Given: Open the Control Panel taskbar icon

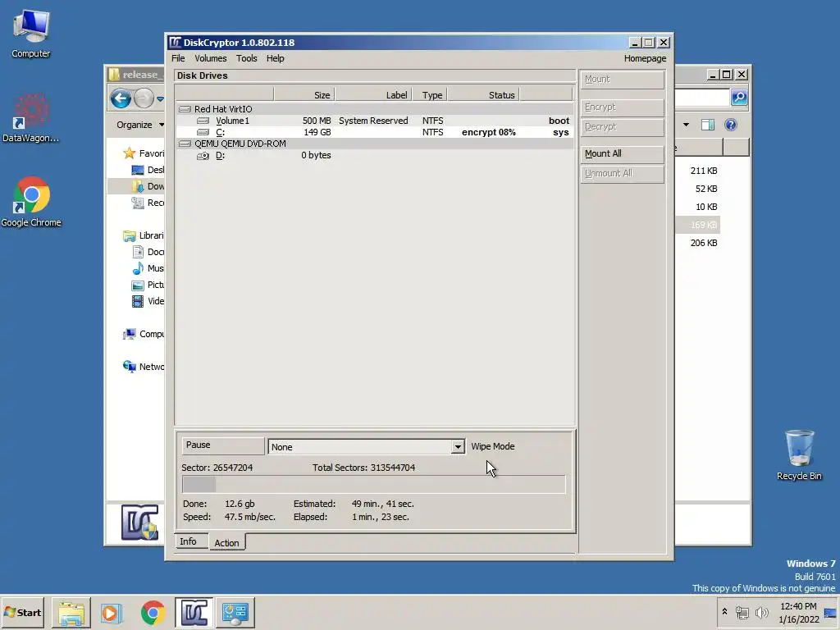Looking at the screenshot, I should [235, 613].
